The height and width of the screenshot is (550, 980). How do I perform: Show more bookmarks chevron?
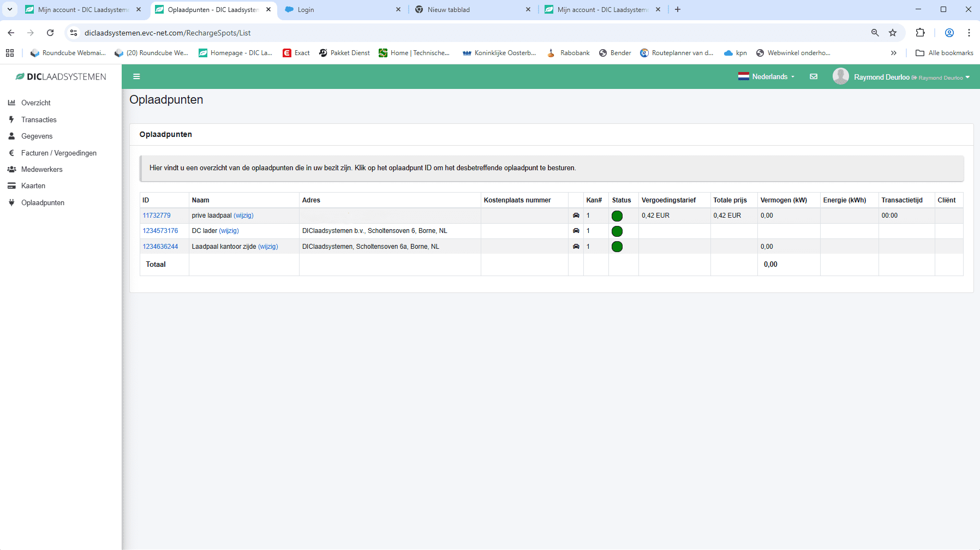[894, 53]
